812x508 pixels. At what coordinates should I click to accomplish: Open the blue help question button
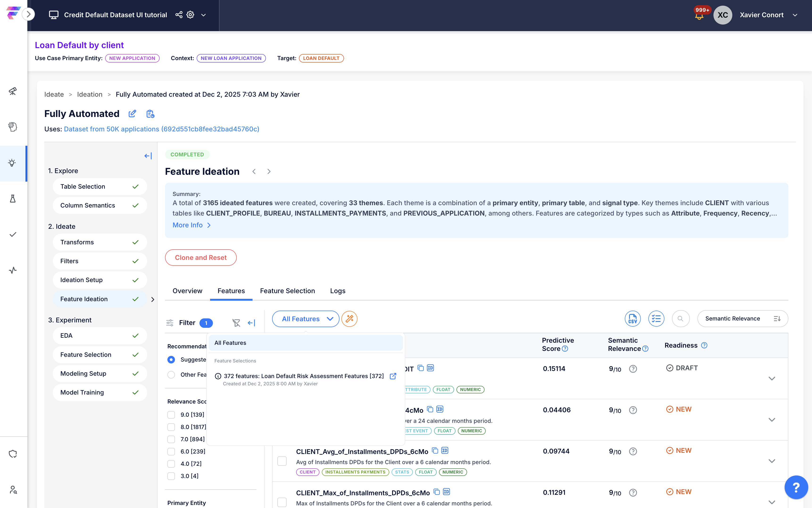[x=796, y=487]
